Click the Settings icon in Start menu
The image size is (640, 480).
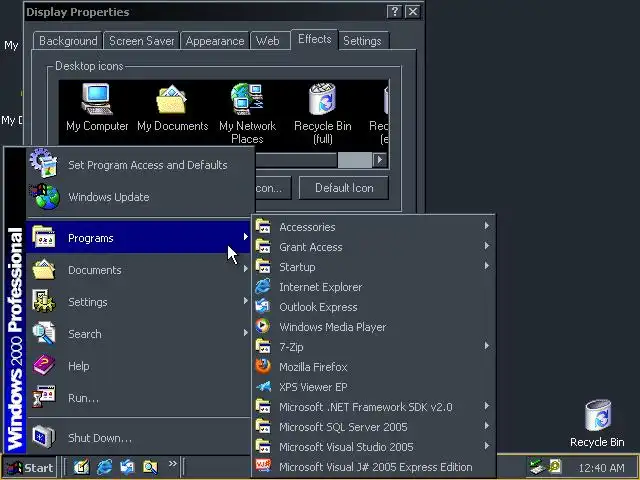[x=44, y=301]
